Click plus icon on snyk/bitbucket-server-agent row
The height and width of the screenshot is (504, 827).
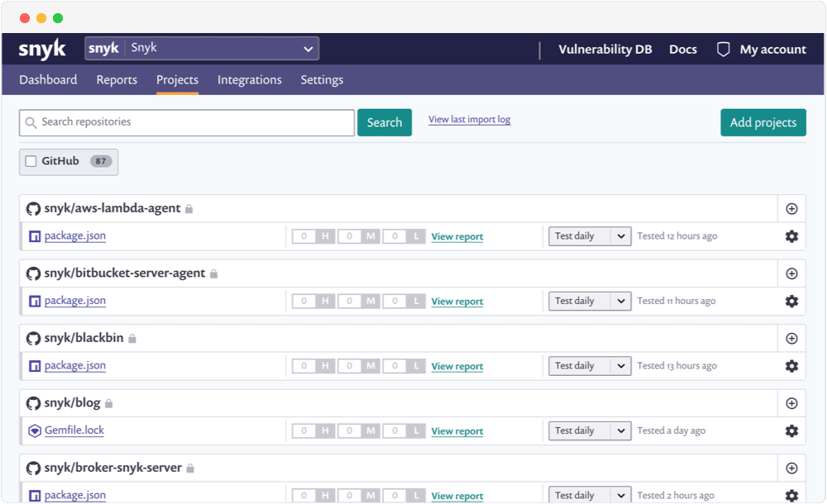tap(791, 273)
